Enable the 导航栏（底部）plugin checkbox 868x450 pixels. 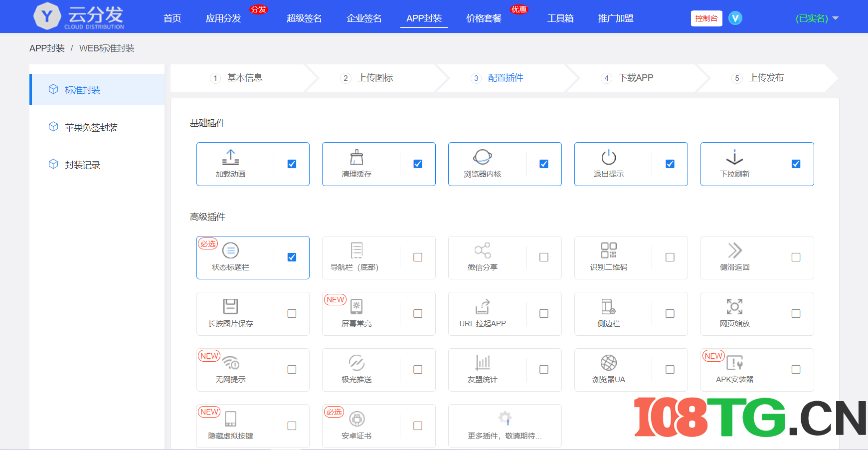click(417, 257)
